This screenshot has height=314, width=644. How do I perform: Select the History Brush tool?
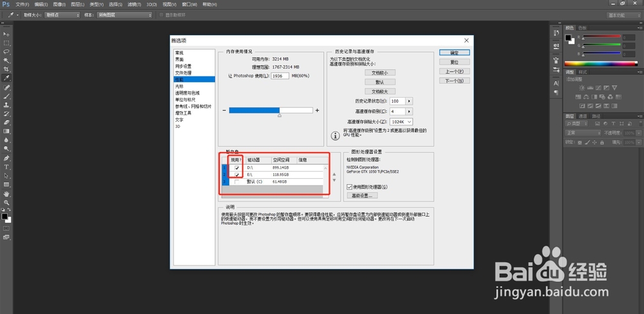pos(6,114)
